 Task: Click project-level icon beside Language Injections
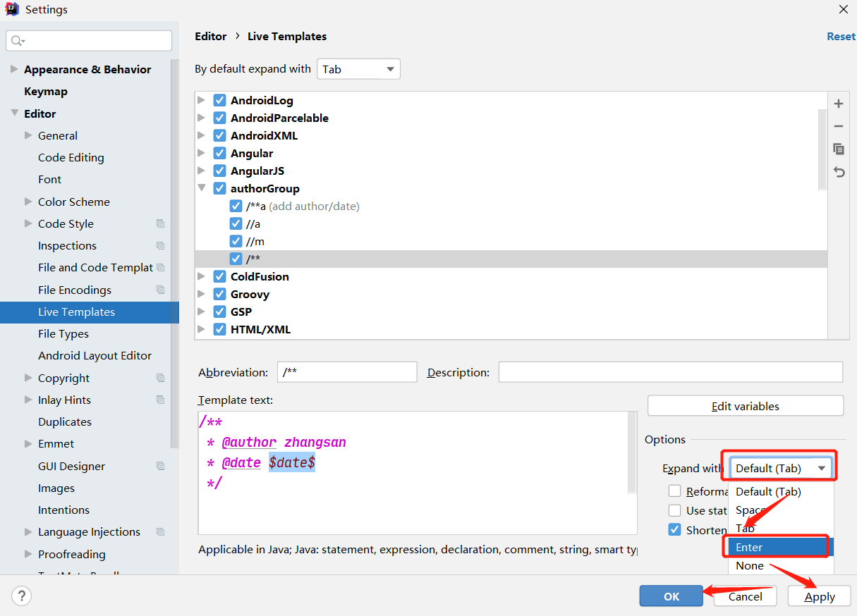click(x=160, y=532)
